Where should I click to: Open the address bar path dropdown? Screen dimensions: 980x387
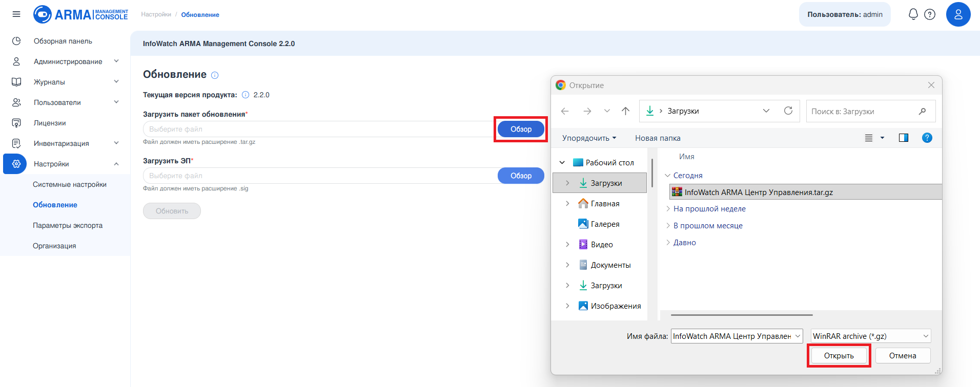766,111
